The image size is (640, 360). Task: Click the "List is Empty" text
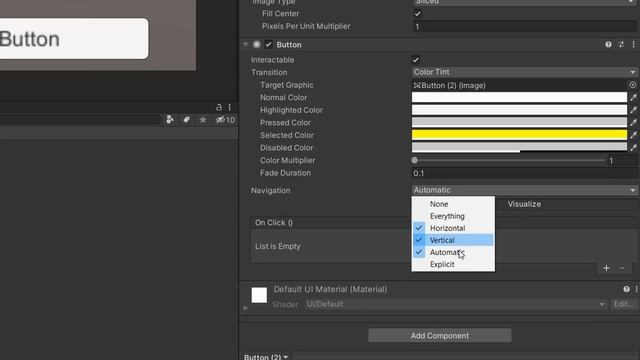coord(278,246)
